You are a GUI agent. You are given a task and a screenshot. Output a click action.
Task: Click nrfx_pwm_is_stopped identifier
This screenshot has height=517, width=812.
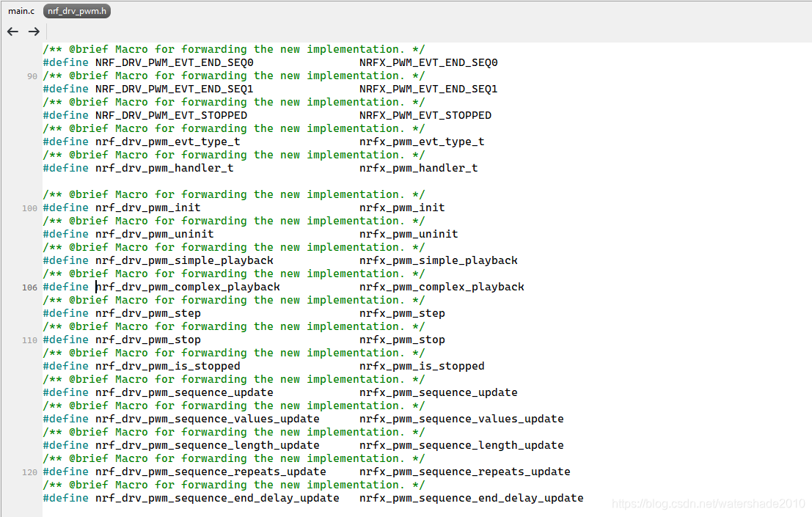[x=422, y=366]
